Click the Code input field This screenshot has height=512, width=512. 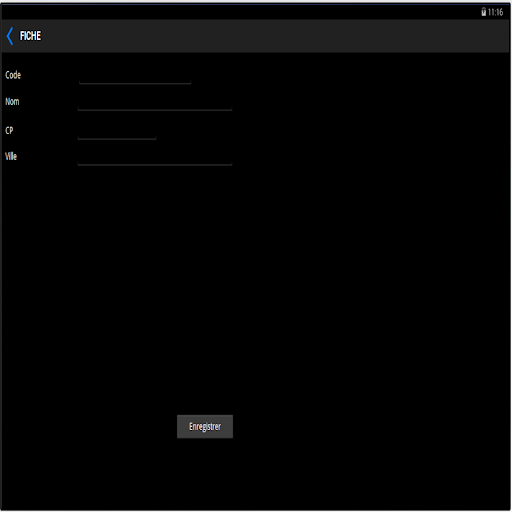pos(135,76)
